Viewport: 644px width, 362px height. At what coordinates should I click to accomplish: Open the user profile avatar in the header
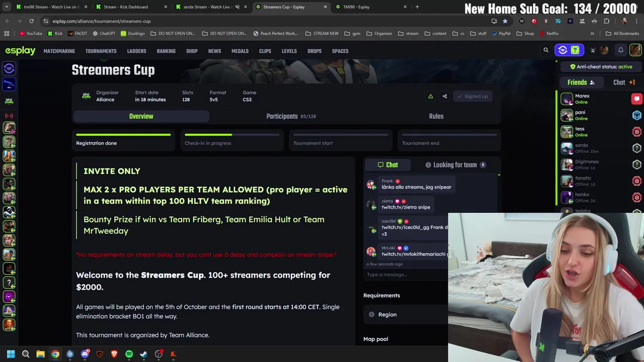pyautogui.click(x=635, y=50)
